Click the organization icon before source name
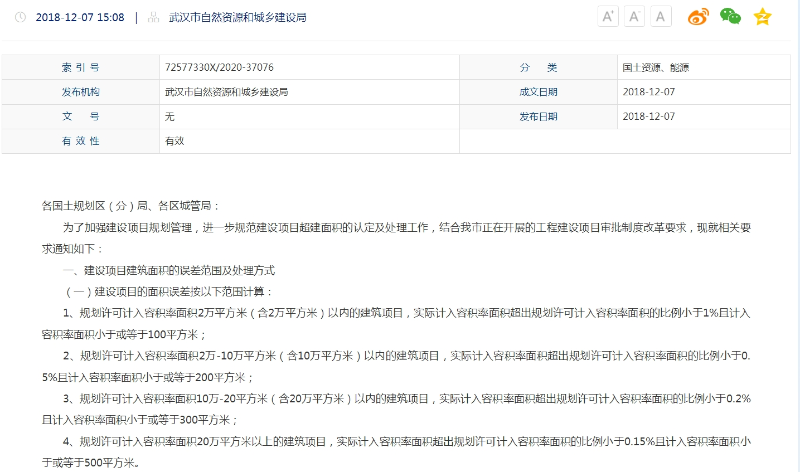The image size is (800, 472). click(153, 18)
